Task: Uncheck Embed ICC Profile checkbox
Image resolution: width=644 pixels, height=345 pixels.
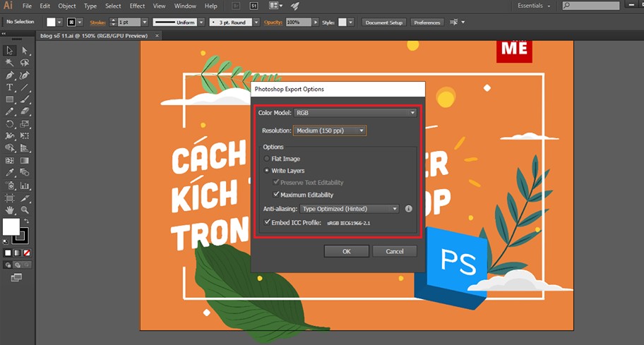Action: pos(267,222)
